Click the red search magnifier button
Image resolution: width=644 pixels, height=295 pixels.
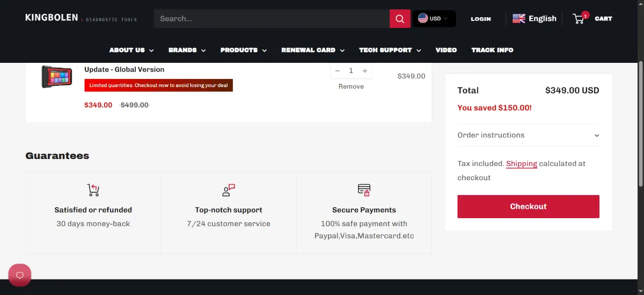[400, 19]
